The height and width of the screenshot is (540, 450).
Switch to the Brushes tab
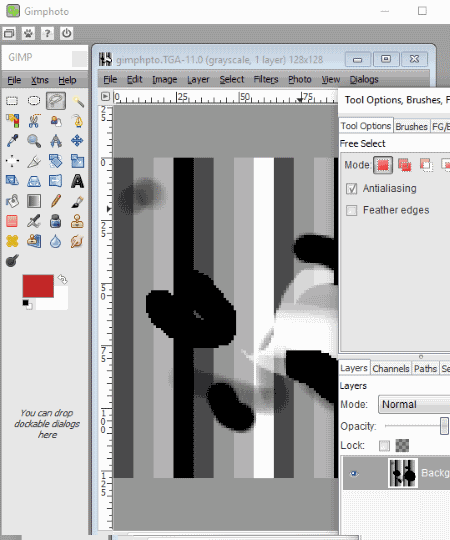pyautogui.click(x=411, y=126)
